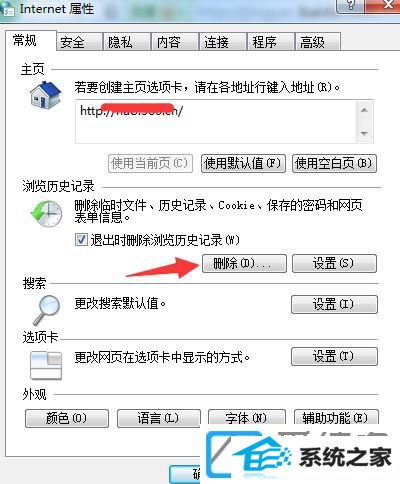Click the 颜色(O) appearance button
400x484 pixels.
pos(67,418)
